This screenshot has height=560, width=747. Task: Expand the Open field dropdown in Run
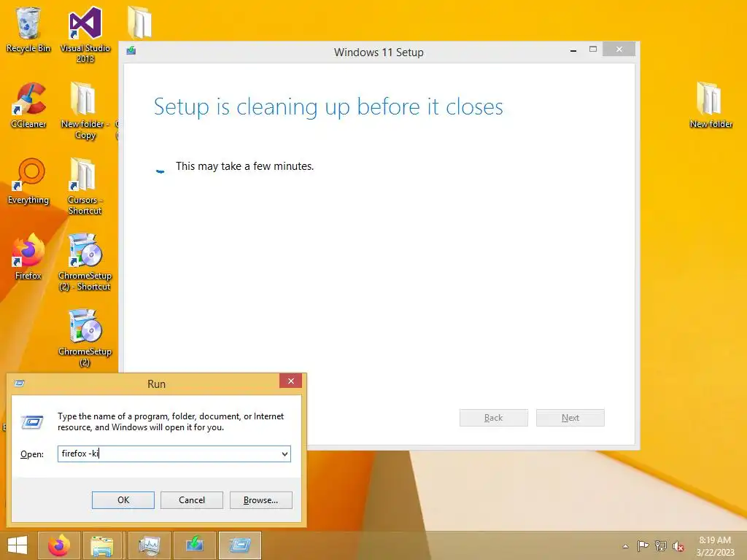285,454
